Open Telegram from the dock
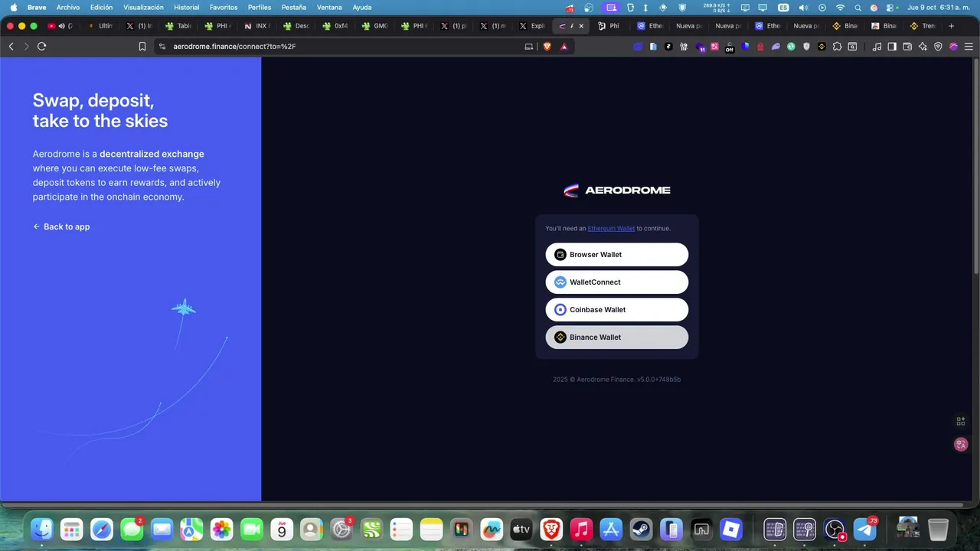Screen dimensions: 980x551 point(865,529)
